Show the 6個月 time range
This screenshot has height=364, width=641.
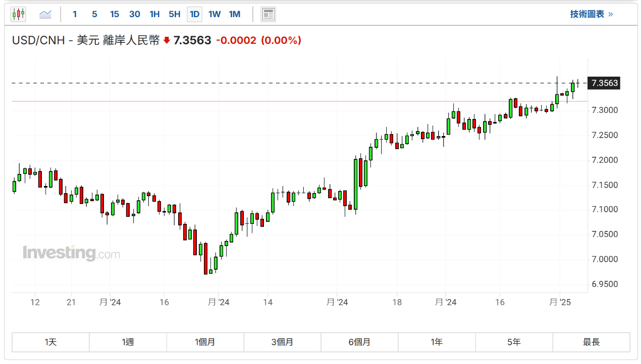pos(359,342)
